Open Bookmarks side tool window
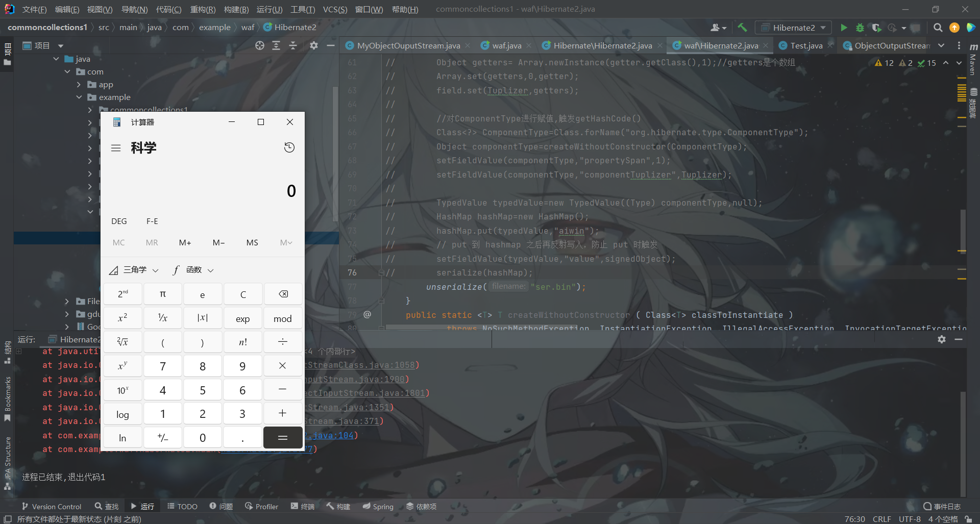The width and height of the screenshot is (980, 524). pos(7,398)
